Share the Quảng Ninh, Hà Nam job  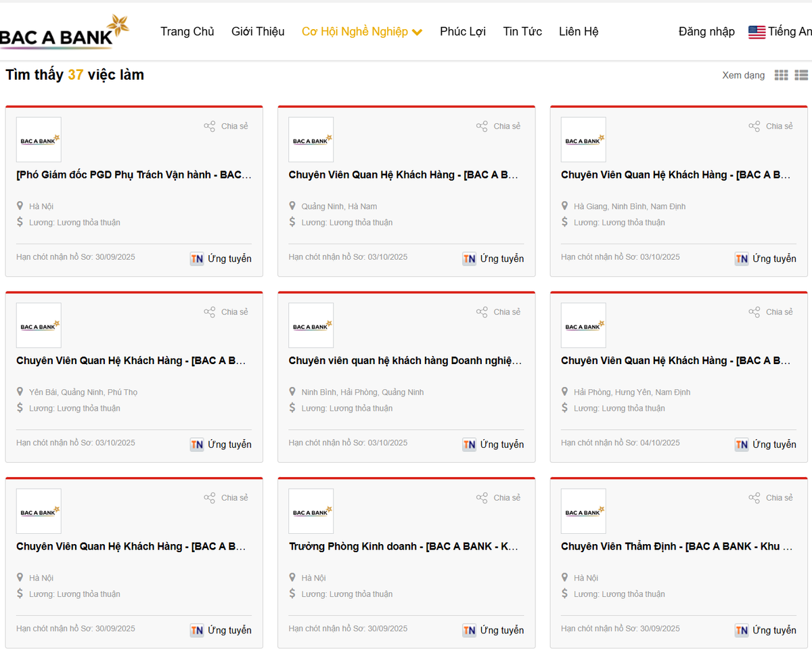pyautogui.click(x=499, y=126)
